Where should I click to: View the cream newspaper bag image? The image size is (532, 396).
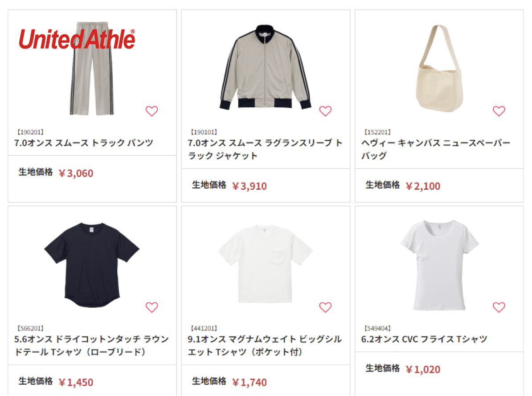click(439, 69)
